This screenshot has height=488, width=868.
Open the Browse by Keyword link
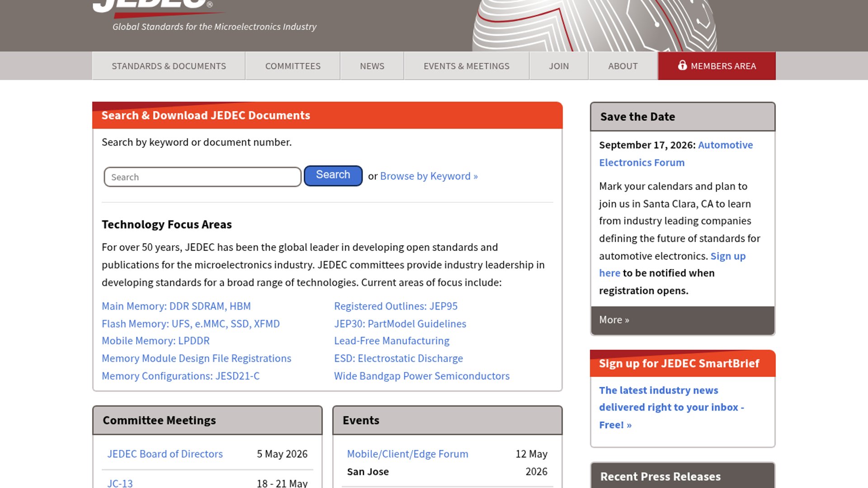(x=429, y=176)
